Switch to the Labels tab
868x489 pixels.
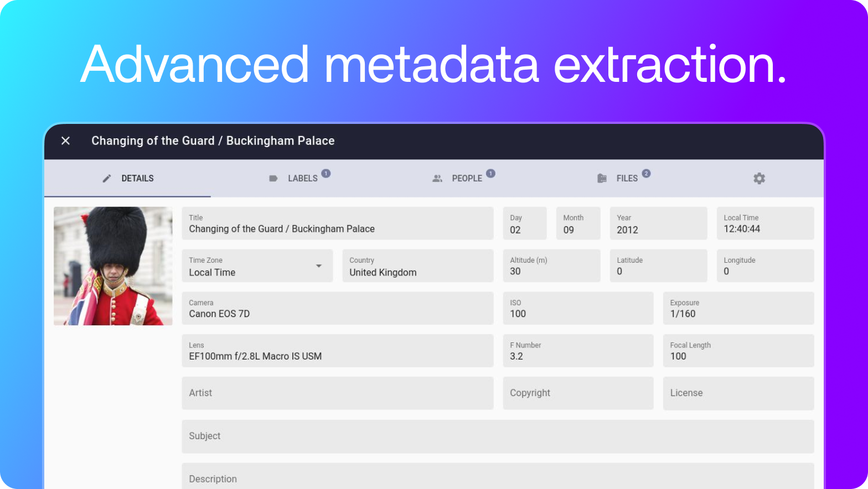pyautogui.click(x=302, y=178)
